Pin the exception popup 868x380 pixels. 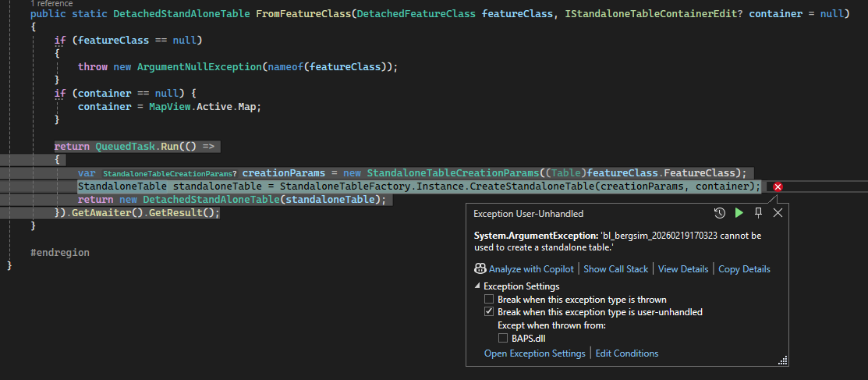(x=758, y=213)
